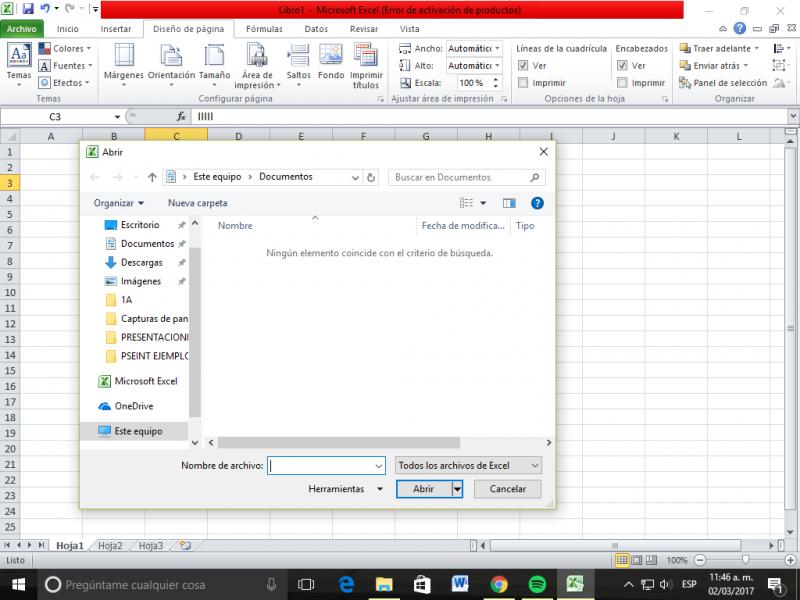Show the preview pane in the dialog
The height and width of the screenshot is (600, 800).
pyautogui.click(x=509, y=203)
